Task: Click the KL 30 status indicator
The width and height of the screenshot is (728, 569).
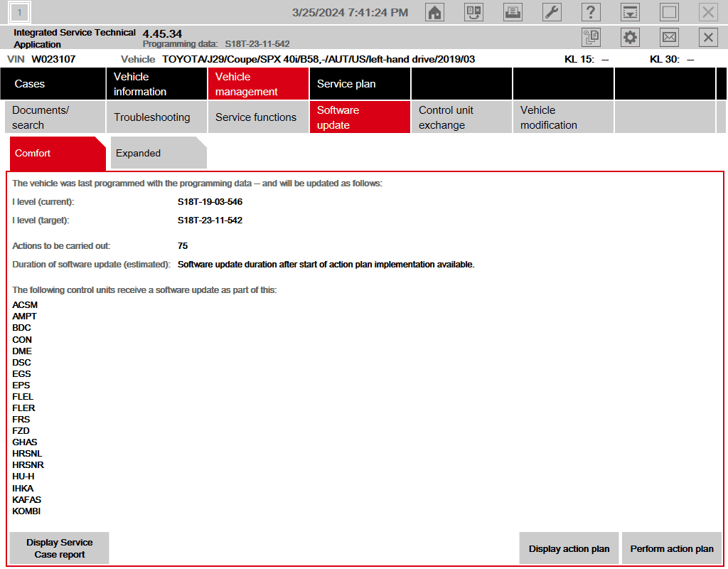Action: coord(672,60)
